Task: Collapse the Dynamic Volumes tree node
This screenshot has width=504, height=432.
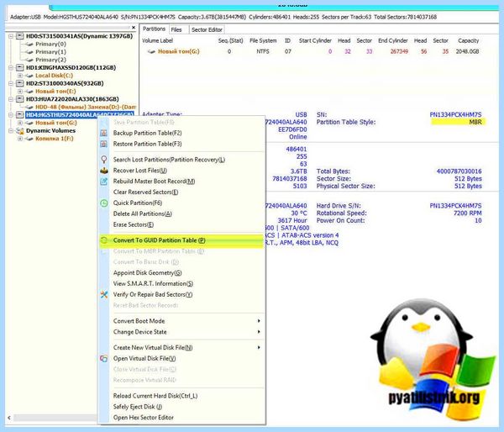Action: click(11, 130)
